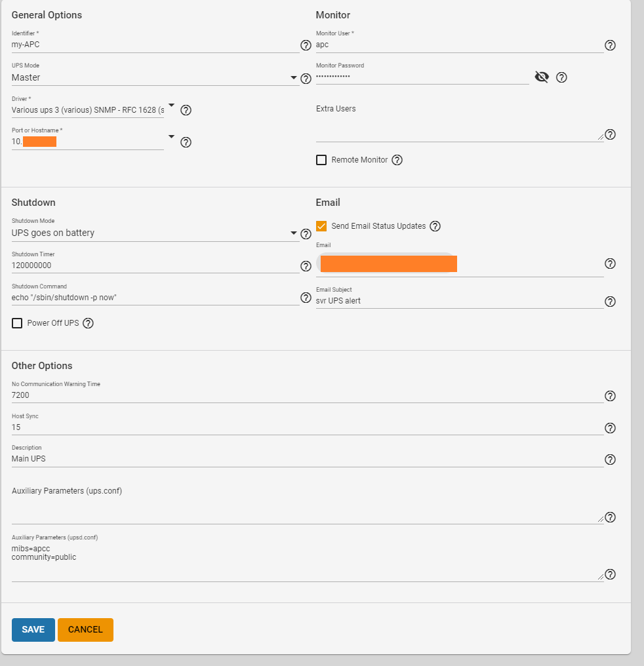This screenshot has width=644, height=666.
Task: View help for Host Sync
Action: click(610, 428)
